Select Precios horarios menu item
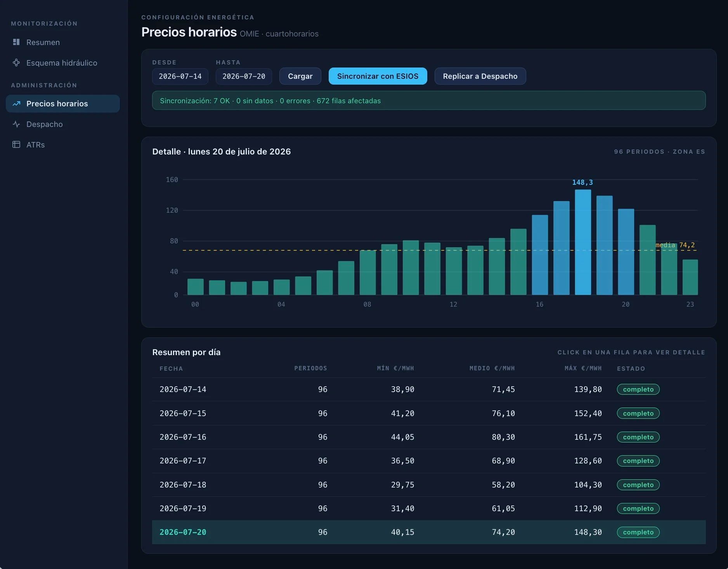This screenshot has width=728, height=569. coord(63,104)
